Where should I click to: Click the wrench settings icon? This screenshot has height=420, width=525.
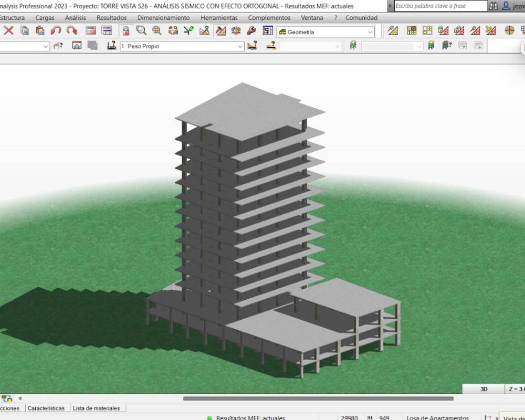(251, 31)
